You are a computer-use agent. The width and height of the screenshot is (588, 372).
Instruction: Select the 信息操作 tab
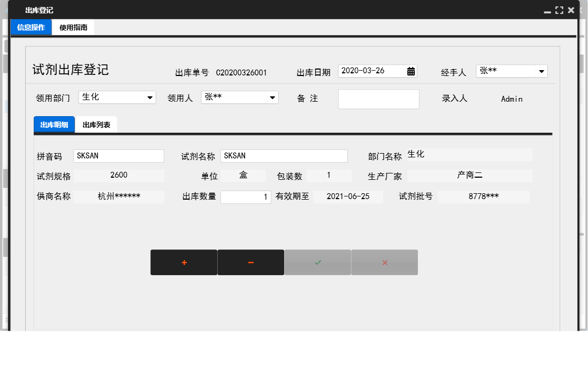pyautogui.click(x=30, y=27)
